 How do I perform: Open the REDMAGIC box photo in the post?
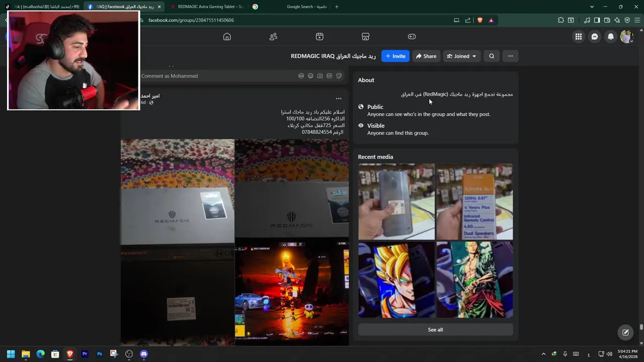coord(178,192)
